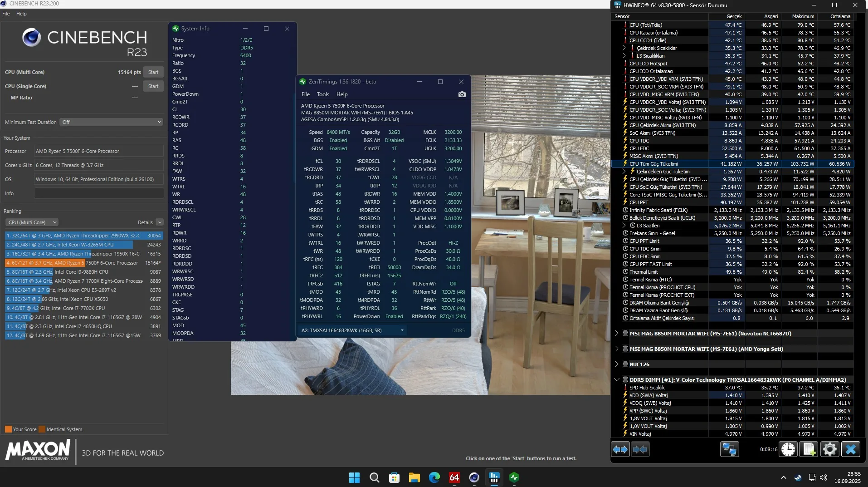Viewport: 868px width, 487px height.
Task: Expand the Nuvoton NCT6687D sensor group
Action: 617,334
